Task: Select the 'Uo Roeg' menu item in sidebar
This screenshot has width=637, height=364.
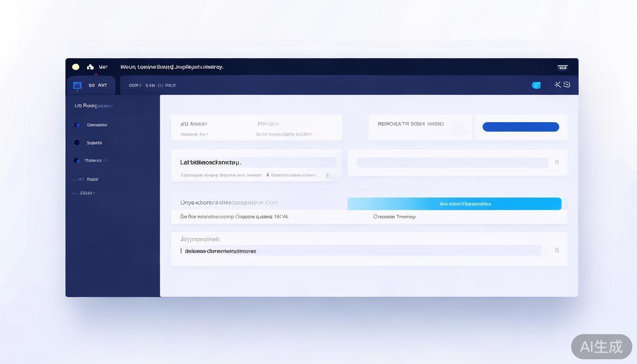Action: point(92,105)
